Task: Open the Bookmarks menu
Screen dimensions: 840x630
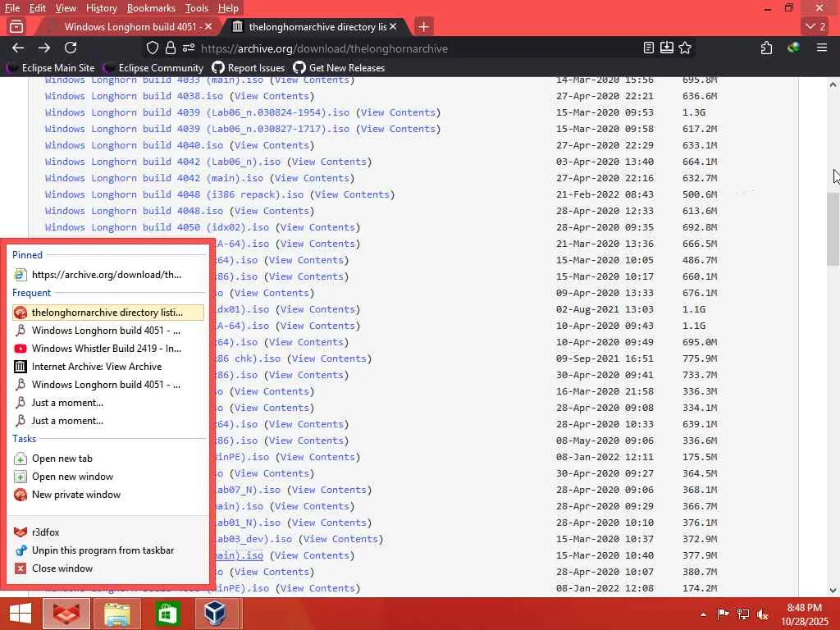Action: coord(151,8)
